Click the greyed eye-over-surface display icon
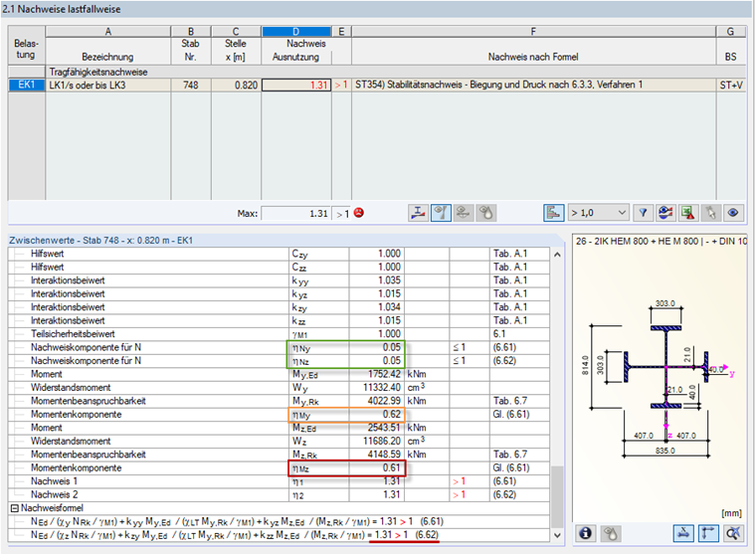The image size is (756, 554). [x=463, y=213]
